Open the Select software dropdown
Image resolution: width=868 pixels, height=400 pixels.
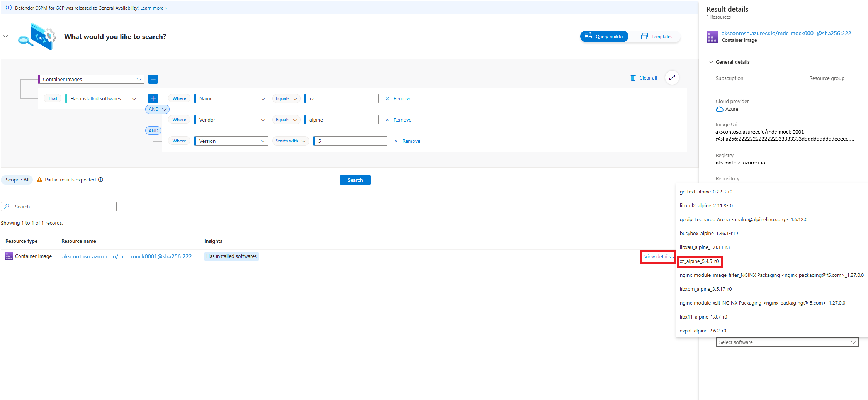tap(786, 342)
